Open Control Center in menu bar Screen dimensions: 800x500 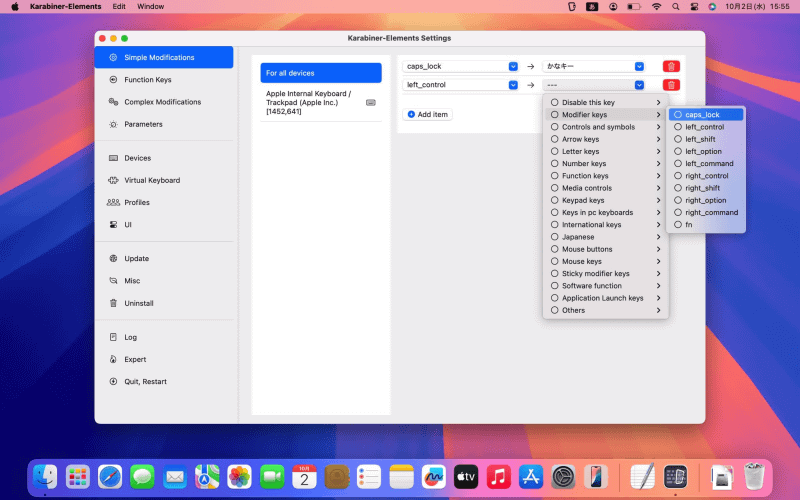(694, 7)
